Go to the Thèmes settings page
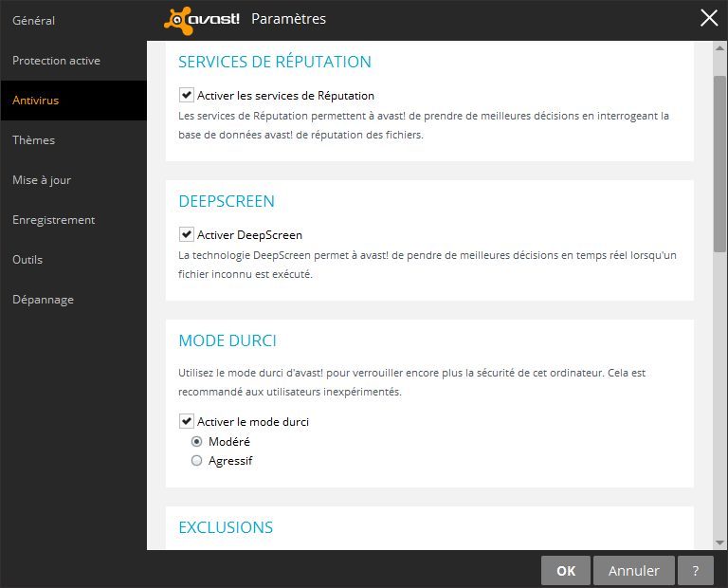Screen dimensions: 728x588 pos(34,140)
